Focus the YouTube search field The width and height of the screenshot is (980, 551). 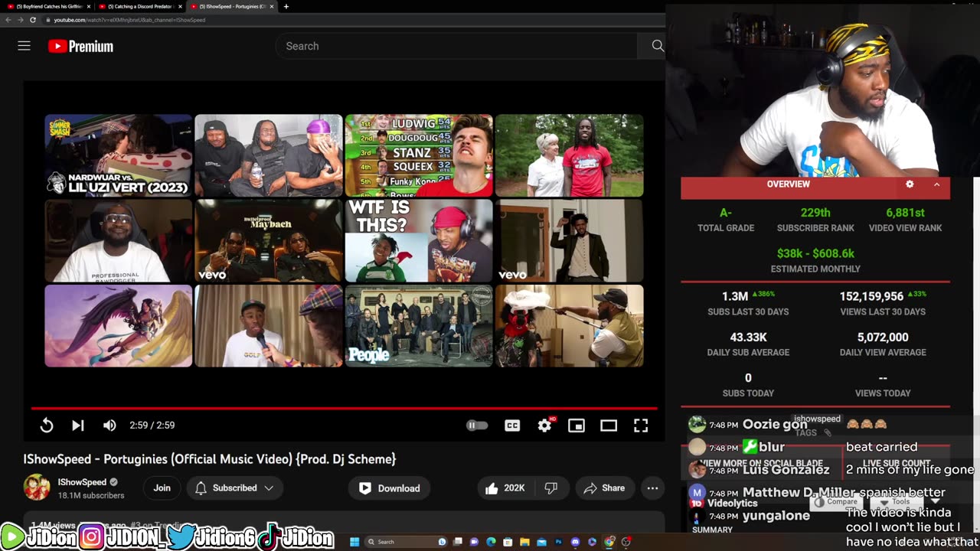(456, 46)
